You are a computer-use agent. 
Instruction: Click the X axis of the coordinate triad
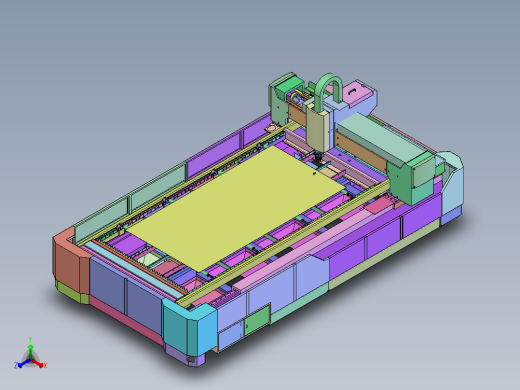pyautogui.click(x=38, y=363)
